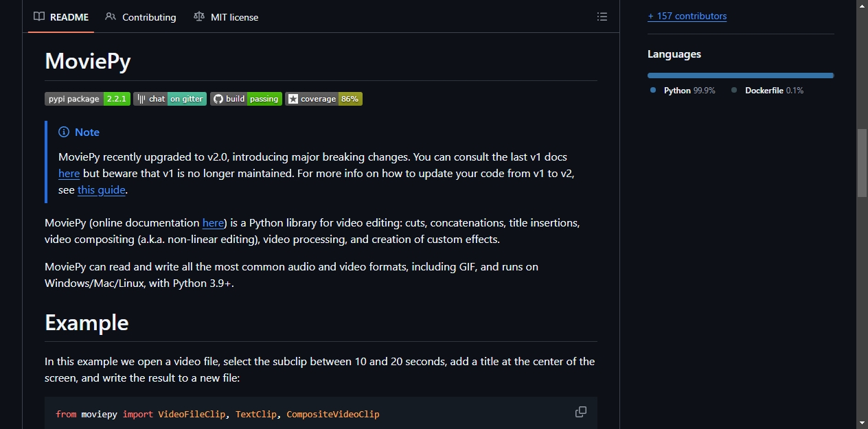Open the MIT license tab

[226, 16]
